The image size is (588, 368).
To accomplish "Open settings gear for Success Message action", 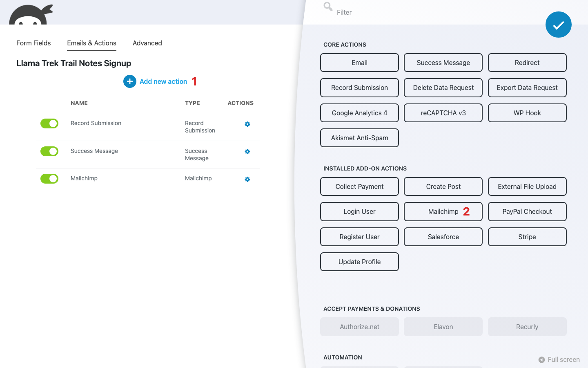I will pos(247,152).
